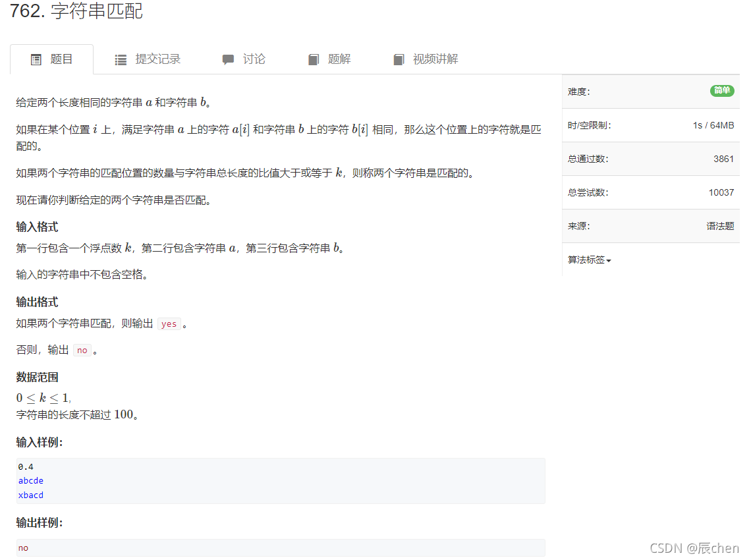This screenshot has height=560, width=749.
Task: Click the 语法题 source label
Action: coord(721,225)
